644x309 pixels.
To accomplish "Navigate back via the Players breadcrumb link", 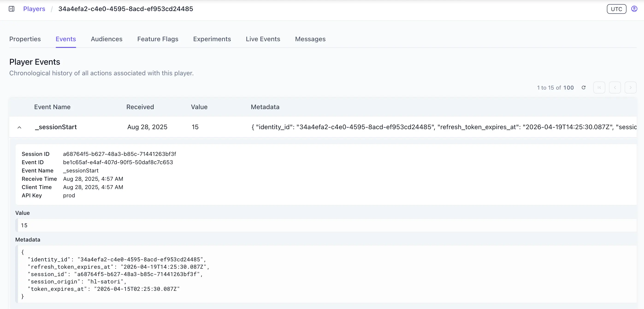I will (x=34, y=9).
